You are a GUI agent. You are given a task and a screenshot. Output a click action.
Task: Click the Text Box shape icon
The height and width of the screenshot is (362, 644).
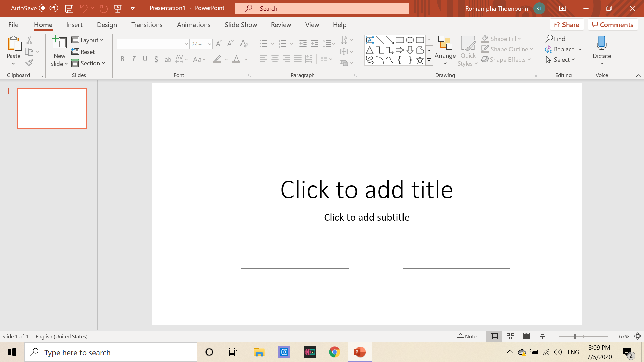point(369,40)
